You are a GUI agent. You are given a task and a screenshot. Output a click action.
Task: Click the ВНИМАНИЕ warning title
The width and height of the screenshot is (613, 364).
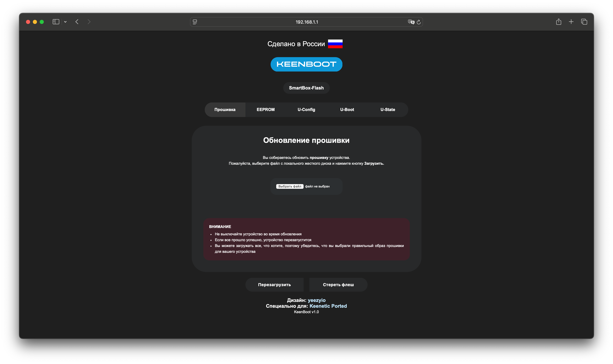click(220, 227)
